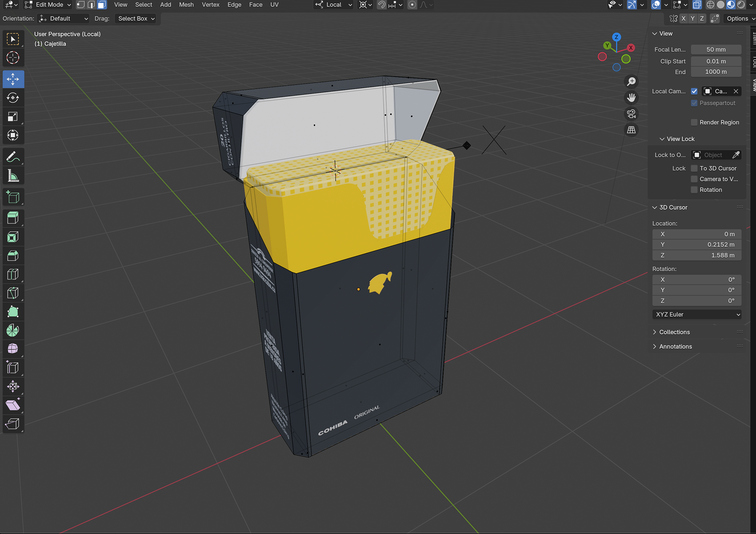
Task: Activate the 3D Cursor tool
Action: [x=13, y=58]
